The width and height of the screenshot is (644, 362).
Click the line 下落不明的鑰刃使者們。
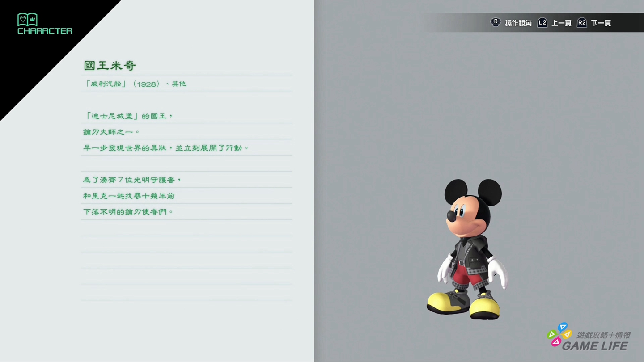point(128,212)
